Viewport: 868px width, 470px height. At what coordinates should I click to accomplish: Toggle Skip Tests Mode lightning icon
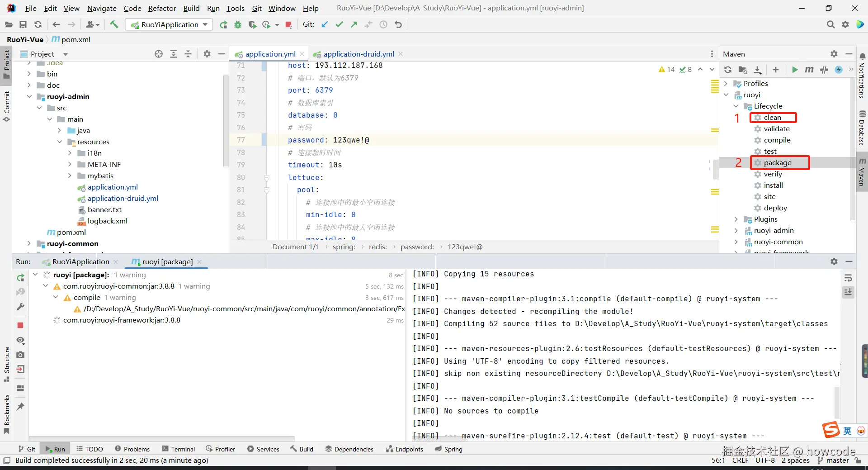(x=839, y=70)
